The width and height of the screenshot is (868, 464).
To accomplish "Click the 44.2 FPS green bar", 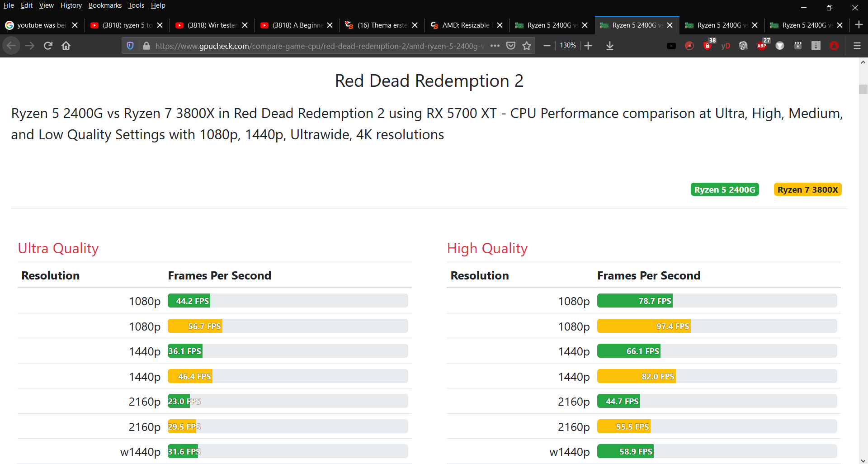I will [189, 301].
